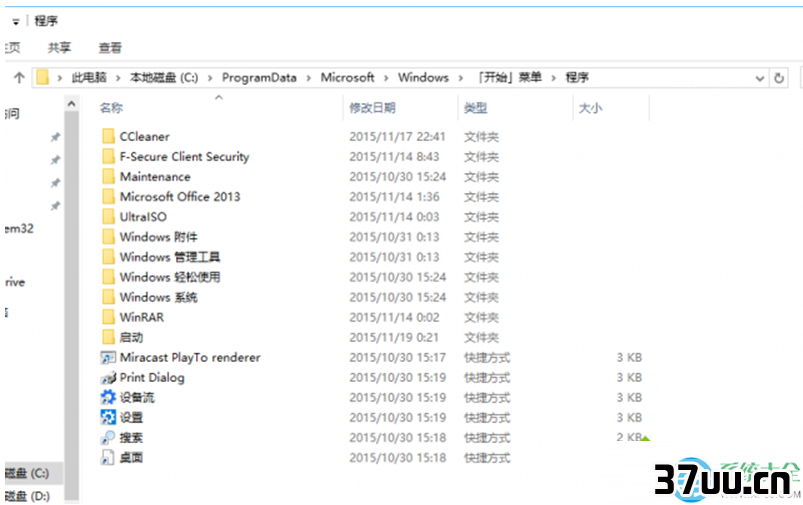The height and width of the screenshot is (505, 803).
Task: Navigate to Microsoft in address bar
Action: [348, 77]
